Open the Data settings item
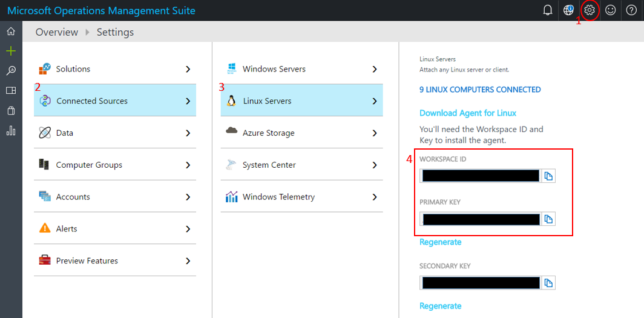 (x=115, y=132)
